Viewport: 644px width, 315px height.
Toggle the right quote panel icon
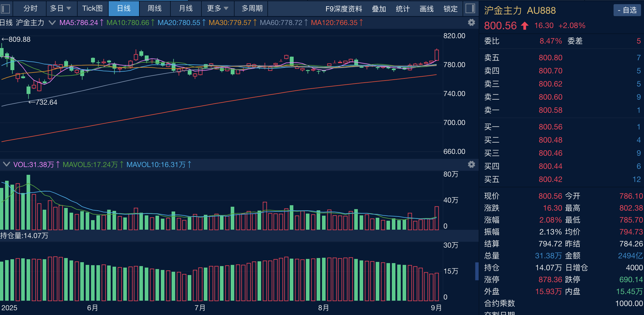[x=470, y=9]
